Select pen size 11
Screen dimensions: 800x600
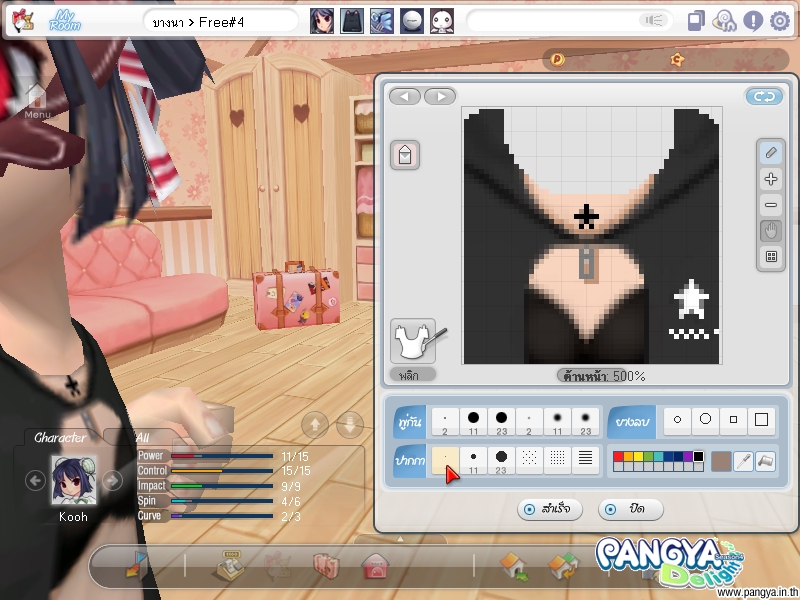pos(473,461)
